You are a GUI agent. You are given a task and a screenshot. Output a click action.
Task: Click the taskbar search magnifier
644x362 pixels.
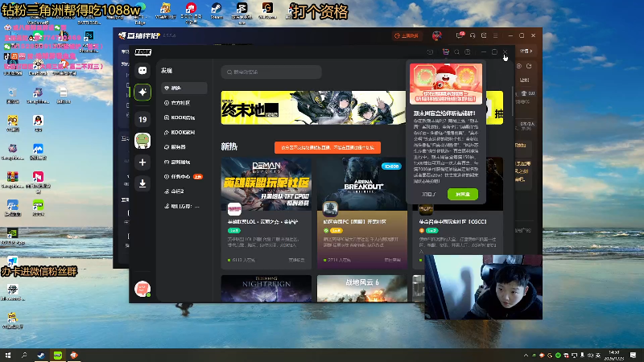click(x=24, y=356)
